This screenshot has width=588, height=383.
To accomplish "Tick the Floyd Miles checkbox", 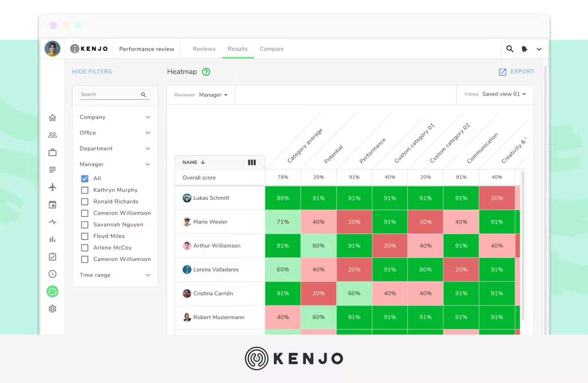I will click(x=85, y=236).
